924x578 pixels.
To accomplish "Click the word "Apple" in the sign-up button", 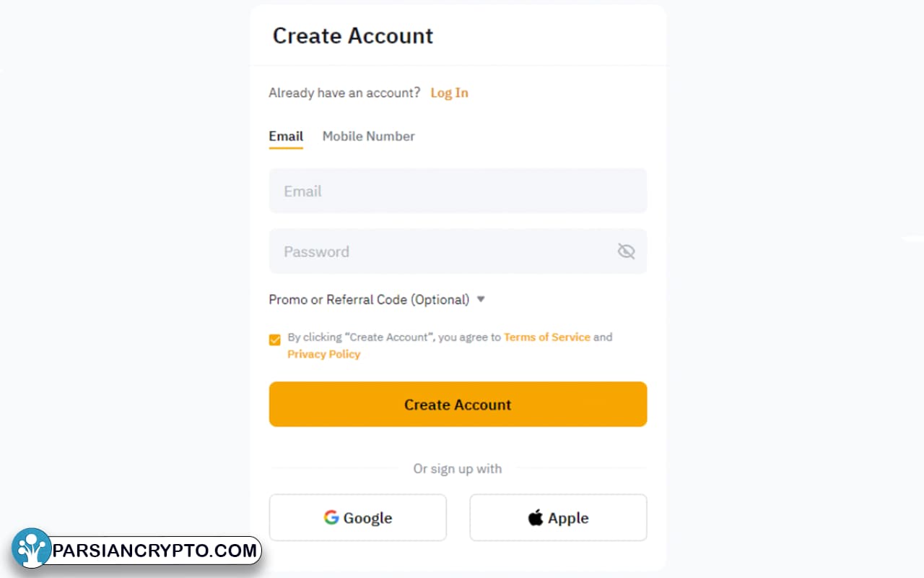I will click(x=568, y=518).
